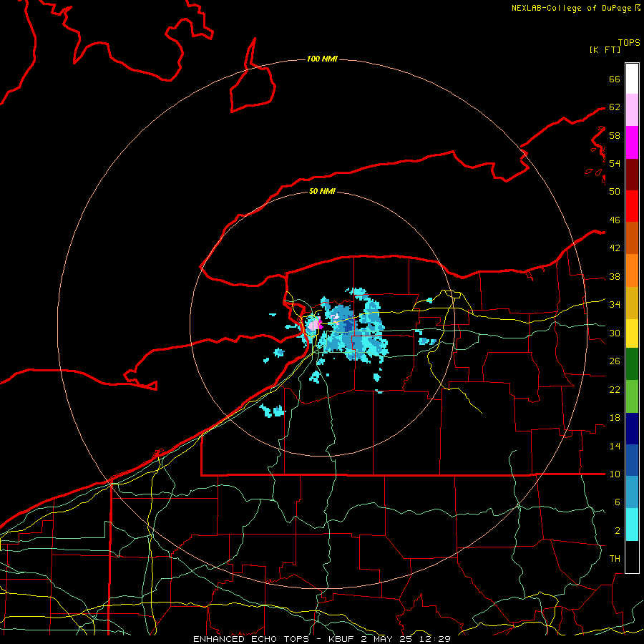Click the 62 value on the scale
Screen dimensions: 644x644
click(615, 107)
